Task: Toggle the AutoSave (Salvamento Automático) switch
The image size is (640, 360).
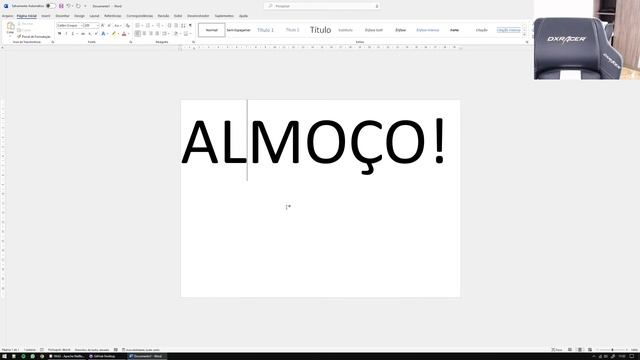Action: click(x=51, y=6)
